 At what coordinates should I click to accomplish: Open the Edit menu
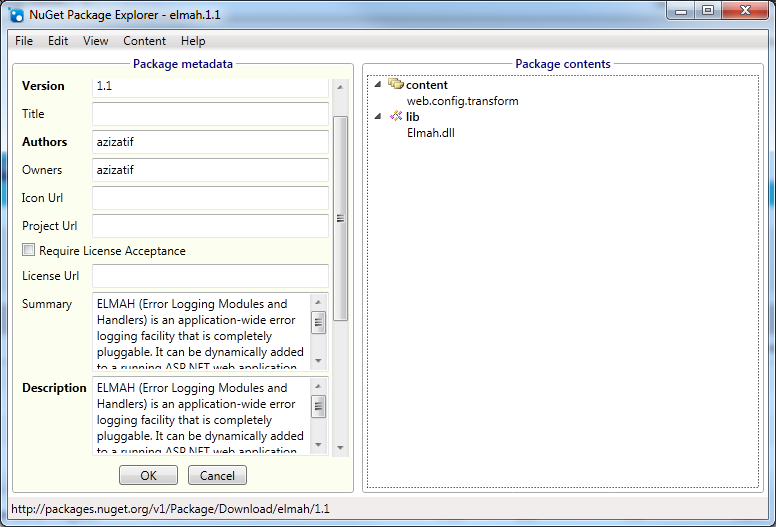point(58,41)
